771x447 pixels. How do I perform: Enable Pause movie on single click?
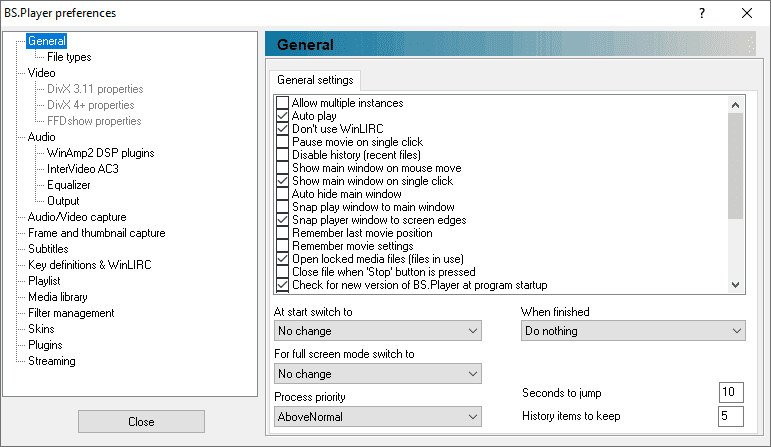[x=282, y=142]
